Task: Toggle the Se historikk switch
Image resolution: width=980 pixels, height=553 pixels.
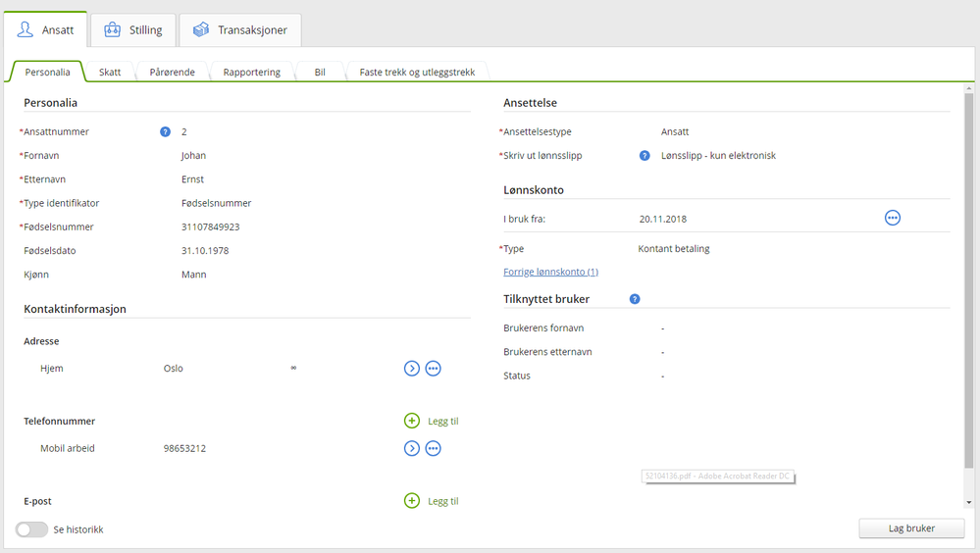Action: pos(31,529)
